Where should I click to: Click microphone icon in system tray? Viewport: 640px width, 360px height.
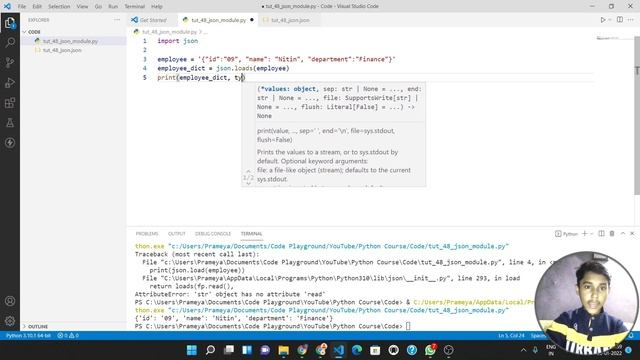(535, 350)
